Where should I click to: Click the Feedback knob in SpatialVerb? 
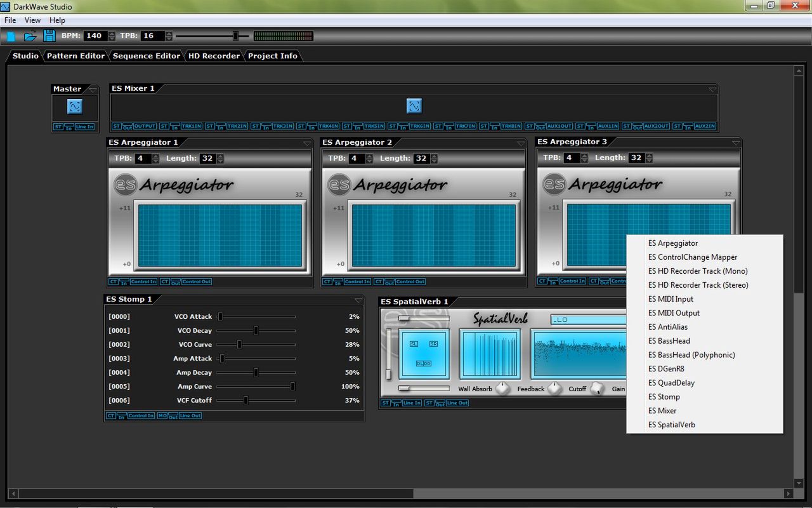555,388
